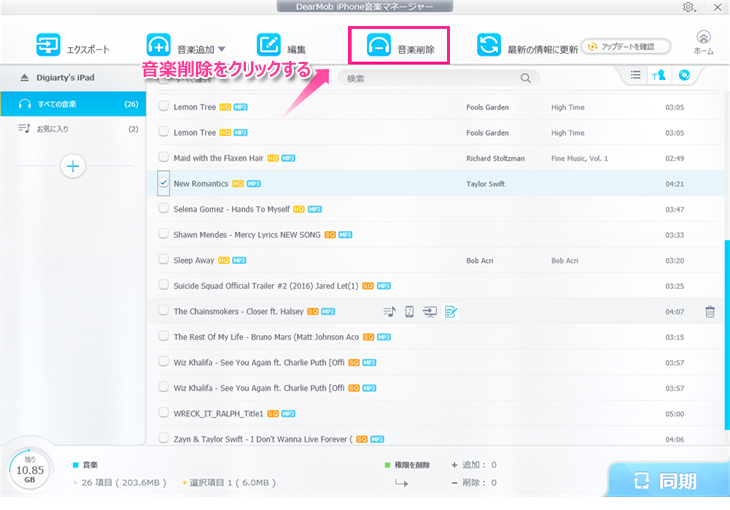Image resolution: width=730 pixels, height=510 pixels.
Task: Switch to artist view icon
Action: [659, 75]
